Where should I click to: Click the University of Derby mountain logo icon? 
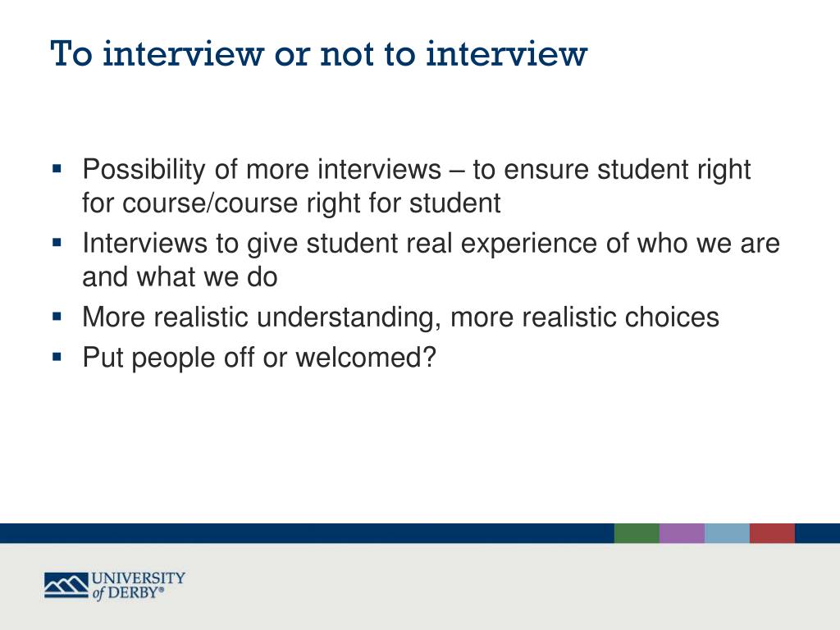click(x=66, y=585)
